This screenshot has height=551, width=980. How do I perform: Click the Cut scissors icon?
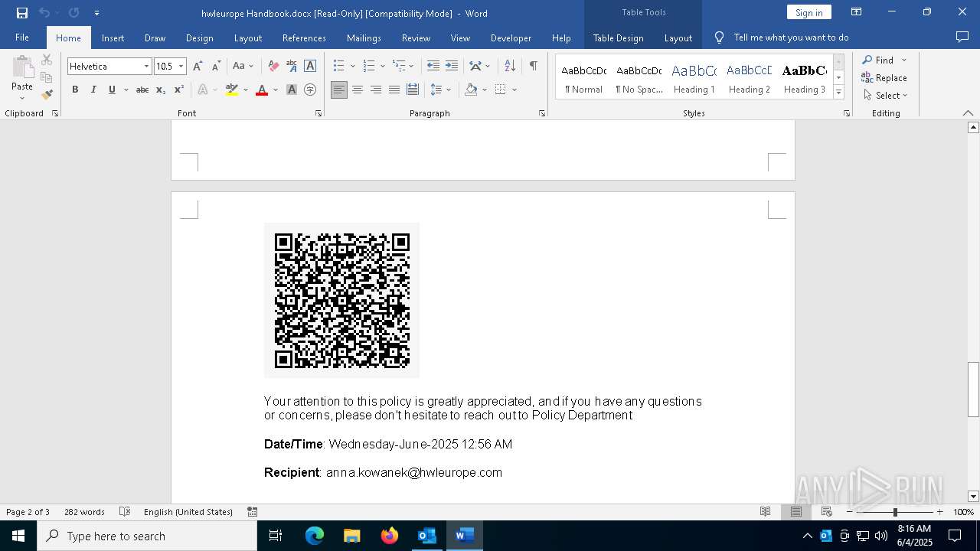pos(47,60)
